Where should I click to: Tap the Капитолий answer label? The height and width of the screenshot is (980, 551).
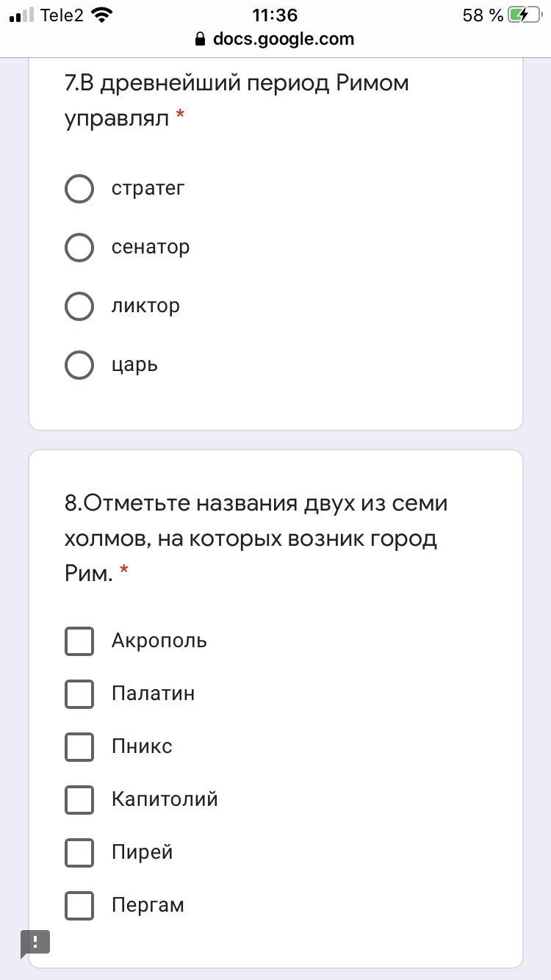[x=165, y=799]
